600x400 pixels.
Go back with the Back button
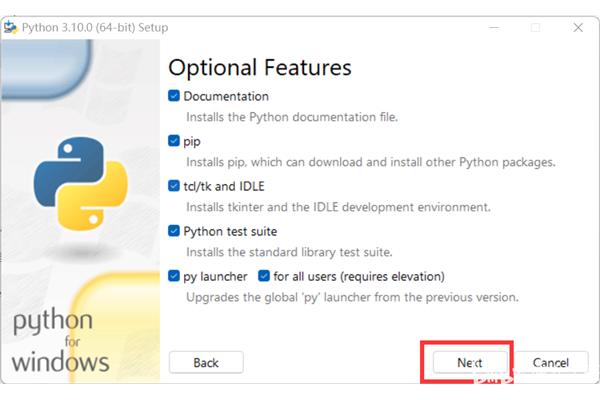[206, 362]
